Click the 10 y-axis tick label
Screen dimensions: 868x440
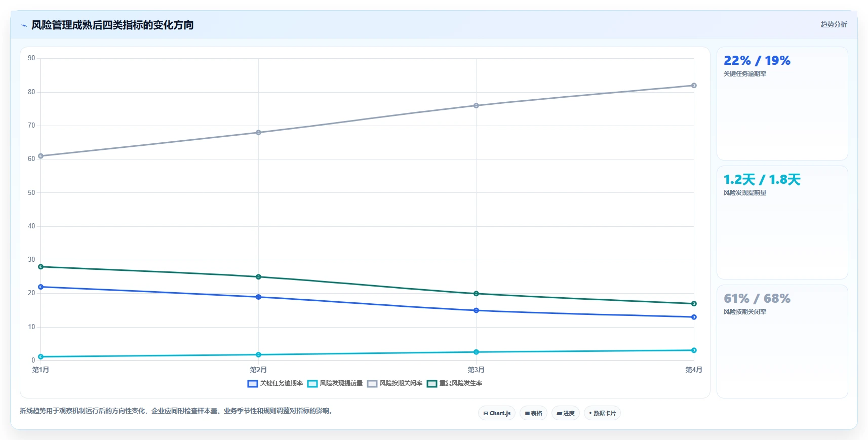(x=31, y=327)
